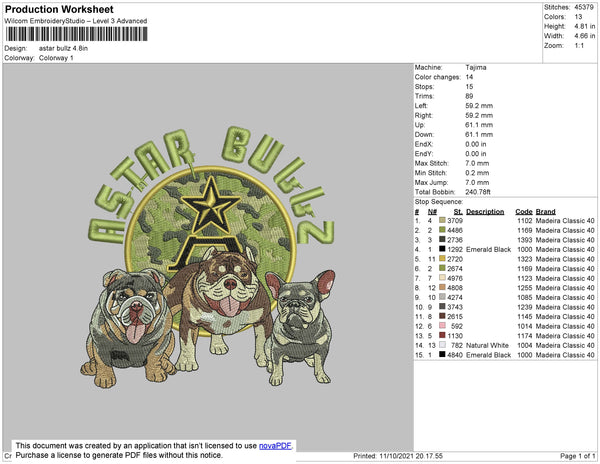Click the dark gray swatch for stop 10 (3743)

(442, 306)
